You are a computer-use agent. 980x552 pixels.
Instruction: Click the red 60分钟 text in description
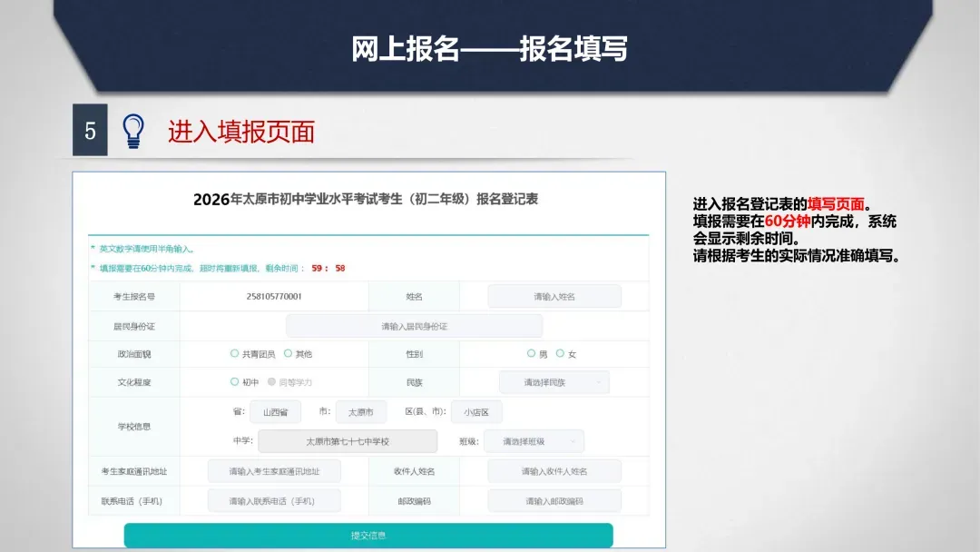pos(788,222)
